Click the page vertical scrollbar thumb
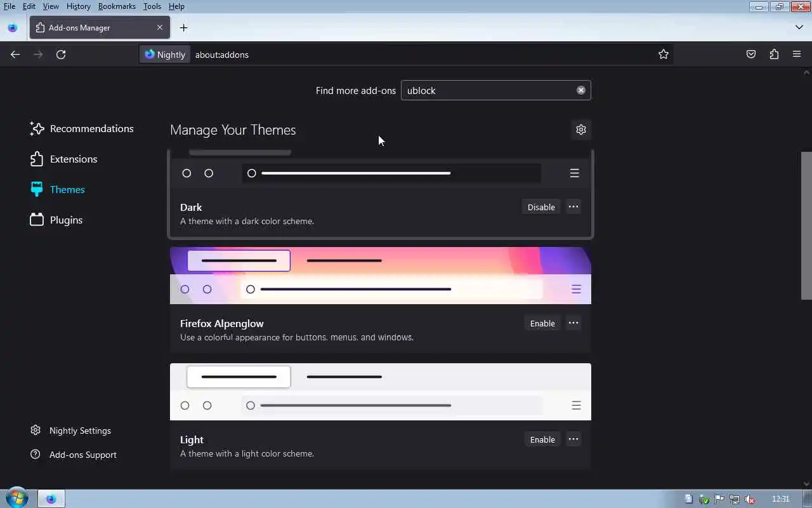This screenshot has height=508, width=812. (806, 225)
